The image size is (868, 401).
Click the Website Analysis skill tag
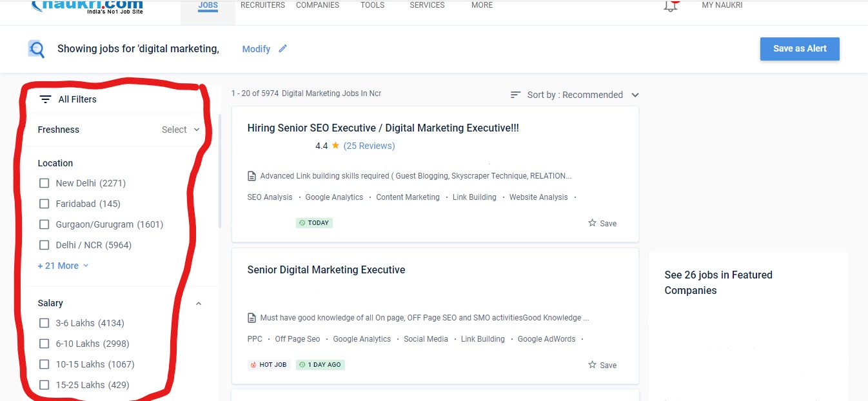click(538, 197)
